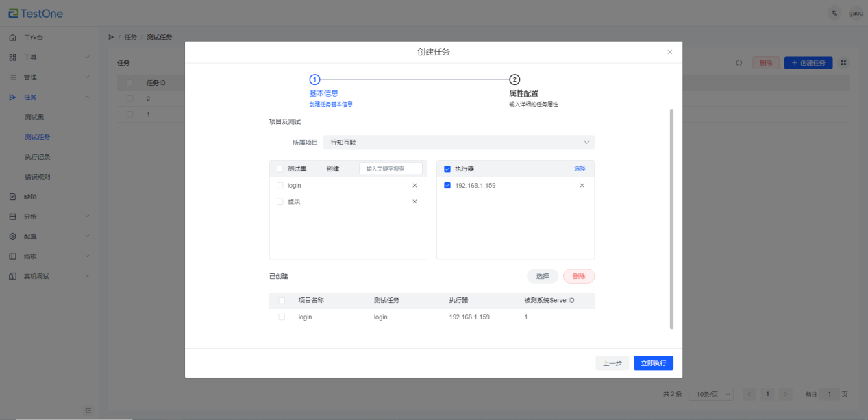Uncheck the 执行器 header checkbox
Screen dimensions: 868x420
(447, 169)
